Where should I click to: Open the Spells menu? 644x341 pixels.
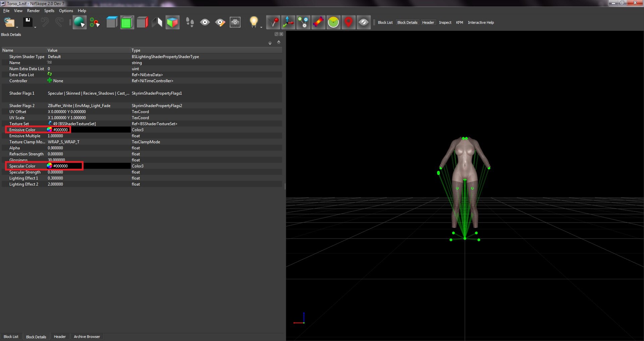[49, 11]
